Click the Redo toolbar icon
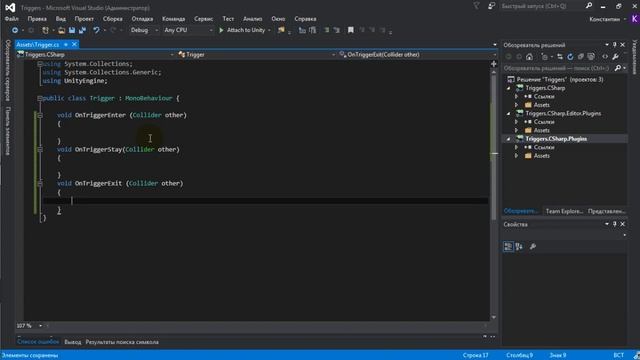 coord(113,30)
